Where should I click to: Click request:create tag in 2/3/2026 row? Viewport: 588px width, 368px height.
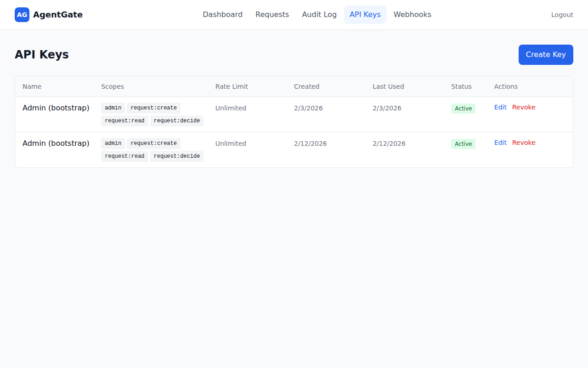click(153, 108)
